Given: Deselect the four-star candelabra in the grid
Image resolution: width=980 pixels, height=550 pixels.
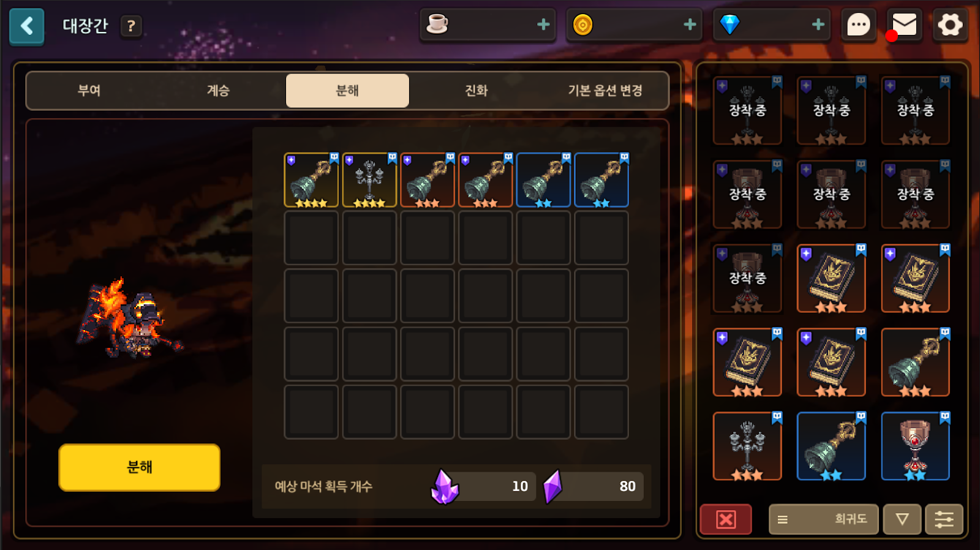Looking at the screenshot, I should tap(369, 180).
